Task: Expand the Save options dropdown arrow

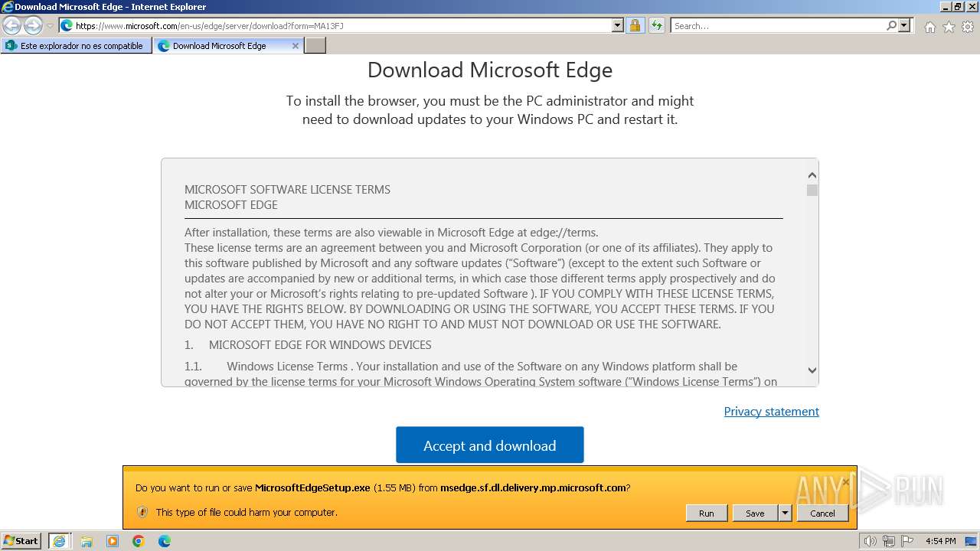Action: tap(785, 513)
